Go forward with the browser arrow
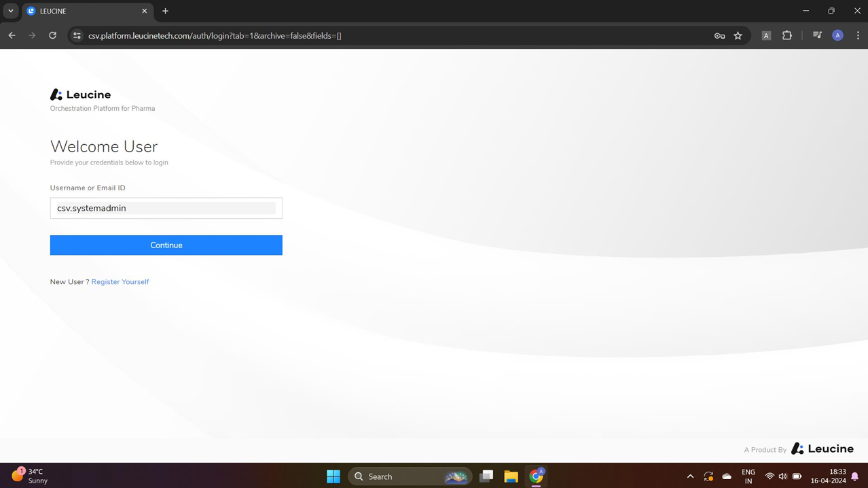This screenshot has height=488, width=868. tap(32, 35)
